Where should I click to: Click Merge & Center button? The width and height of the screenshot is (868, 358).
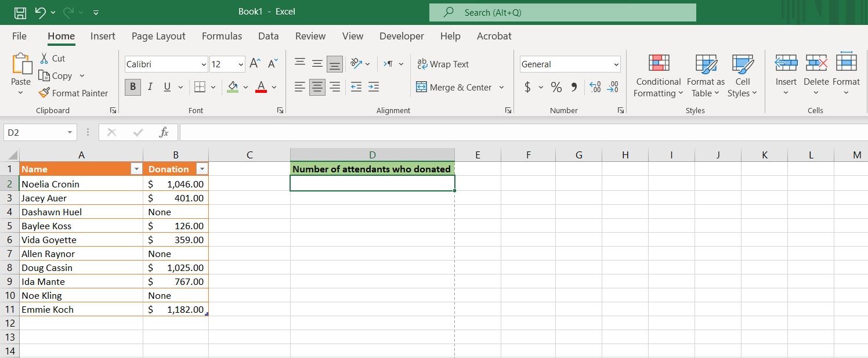[x=454, y=88]
